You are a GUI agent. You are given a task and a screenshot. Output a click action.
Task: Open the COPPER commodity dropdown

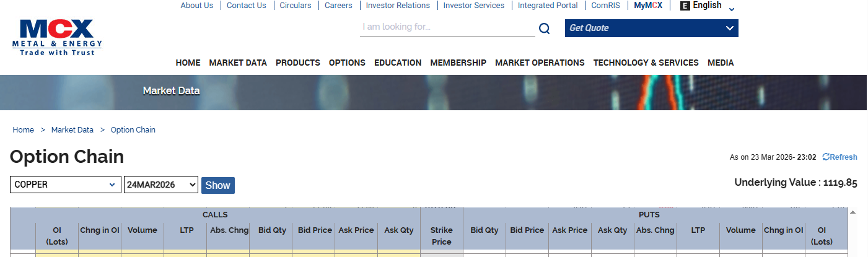(x=65, y=185)
